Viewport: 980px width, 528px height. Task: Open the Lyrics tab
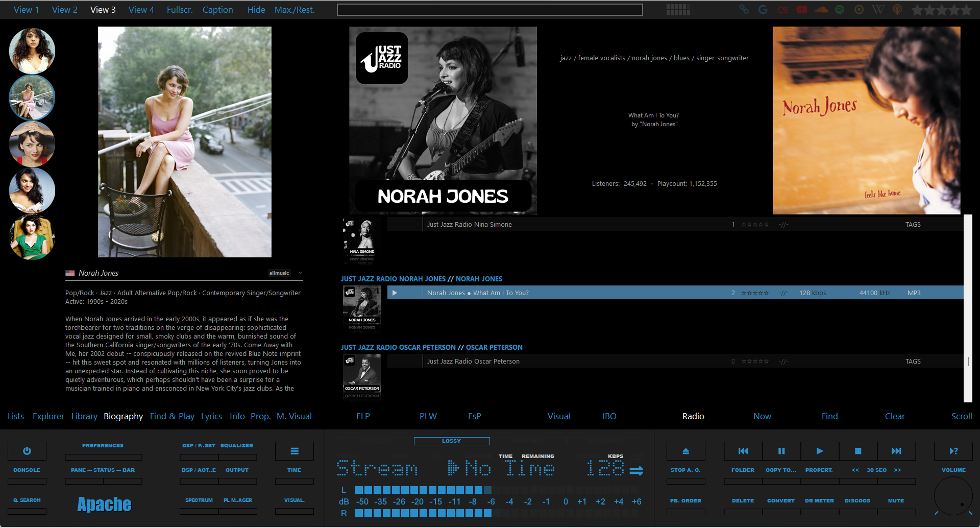(211, 416)
